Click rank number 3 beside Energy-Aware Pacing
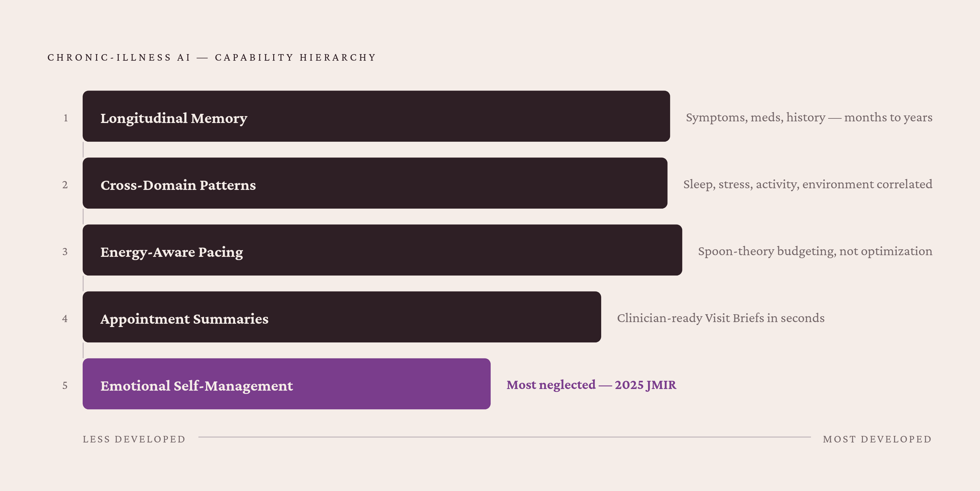 pyautogui.click(x=65, y=252)
